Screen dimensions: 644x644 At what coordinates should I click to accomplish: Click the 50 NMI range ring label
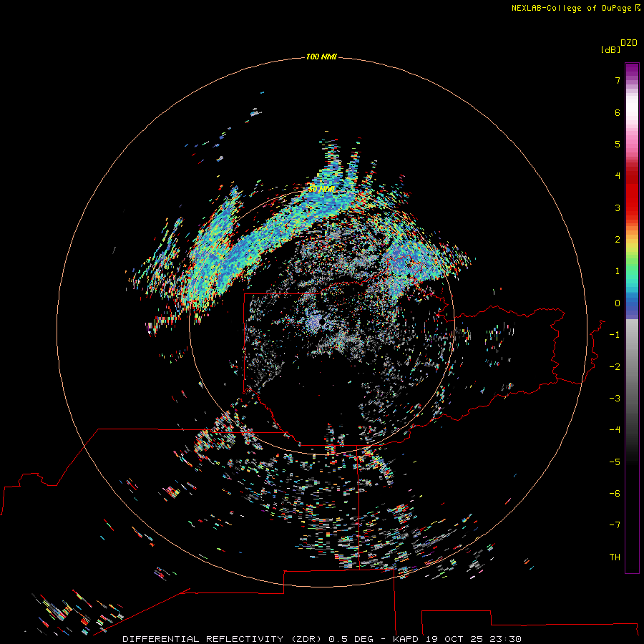pos(321,189)
